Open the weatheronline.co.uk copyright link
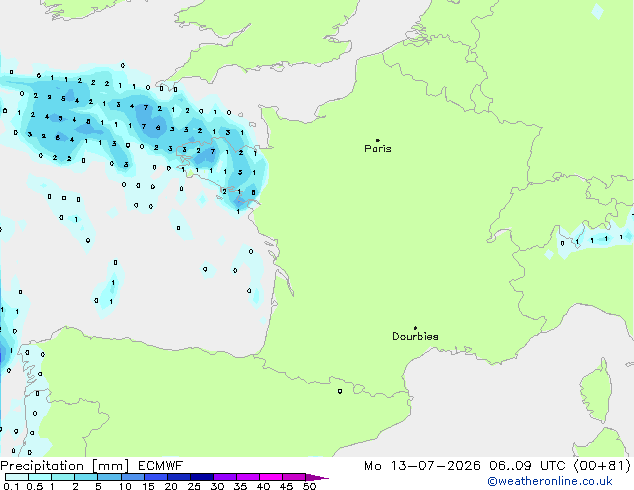This screenshot has width=634, height=490. click(x=550, y=481)
